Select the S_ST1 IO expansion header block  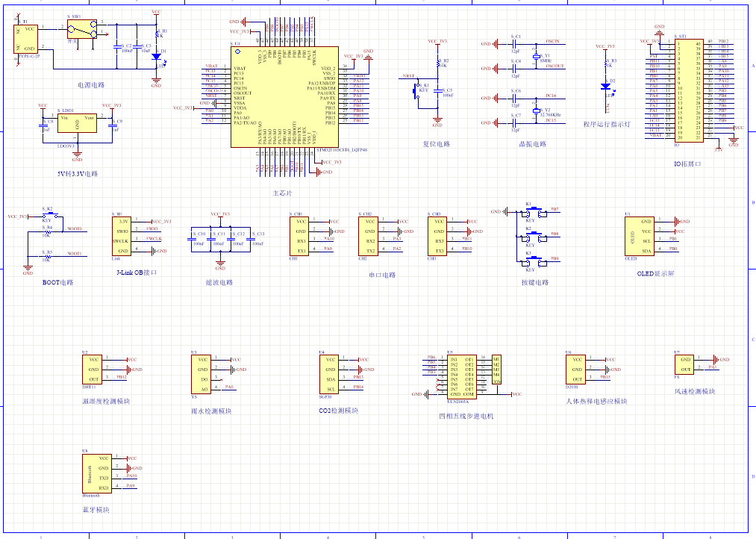tap(689, 90)
